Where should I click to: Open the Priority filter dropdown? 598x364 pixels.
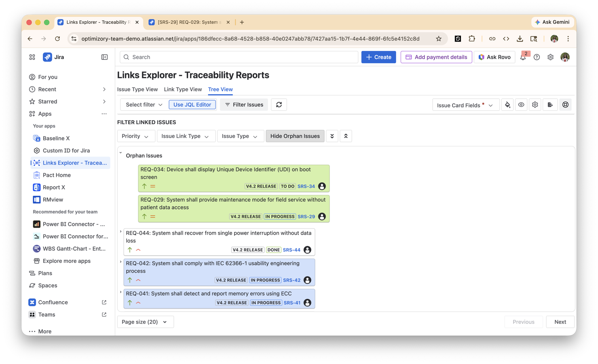coord(136,136)
